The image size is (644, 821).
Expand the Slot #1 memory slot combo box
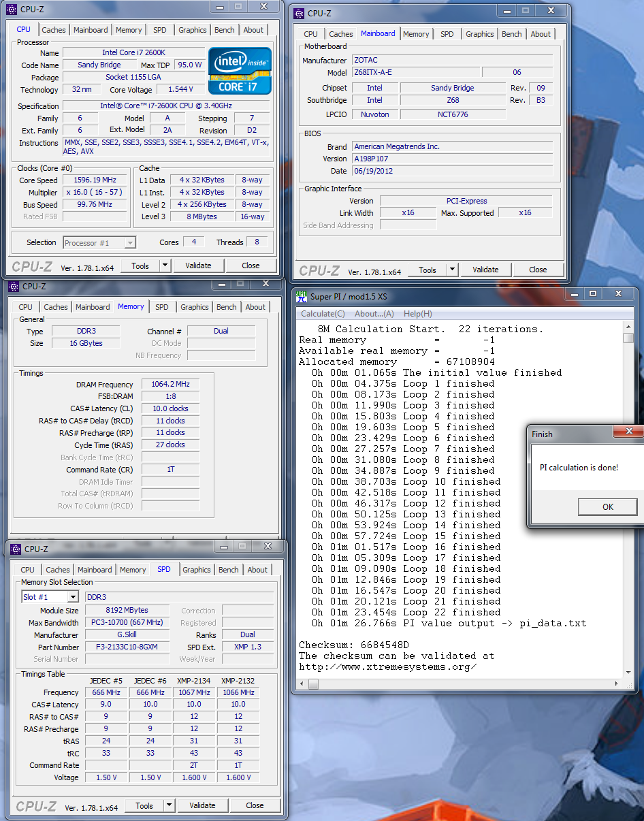click(72, 597)
